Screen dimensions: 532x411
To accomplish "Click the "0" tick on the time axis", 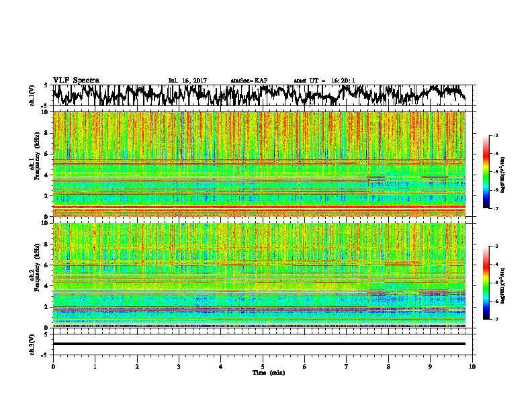I will [x=53, y=367].
